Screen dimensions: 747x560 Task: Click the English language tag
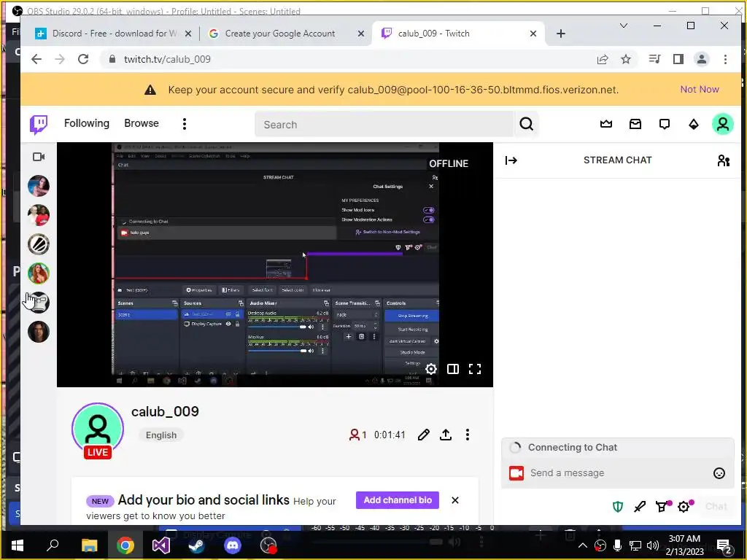[x=161, y=435]
